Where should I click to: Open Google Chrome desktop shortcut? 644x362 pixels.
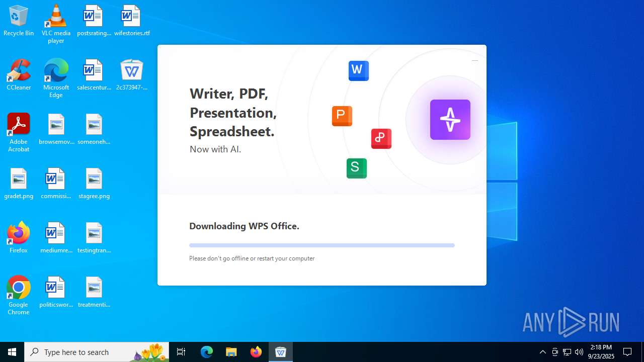pyautogui.click(x=19, y=296)
